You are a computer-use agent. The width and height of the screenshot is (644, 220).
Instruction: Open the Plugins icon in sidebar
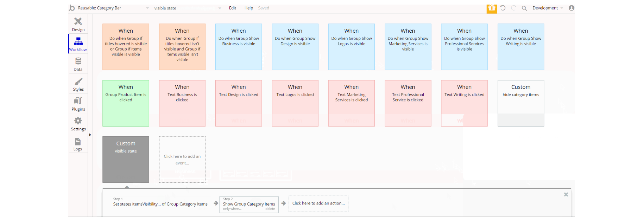(78, 101)
